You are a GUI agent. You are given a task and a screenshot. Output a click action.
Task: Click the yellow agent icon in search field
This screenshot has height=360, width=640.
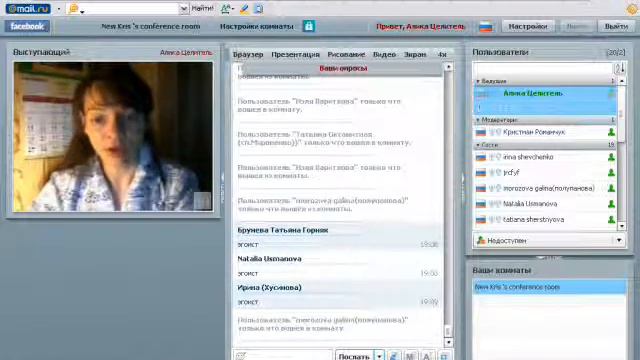click(x=74, y=9)
